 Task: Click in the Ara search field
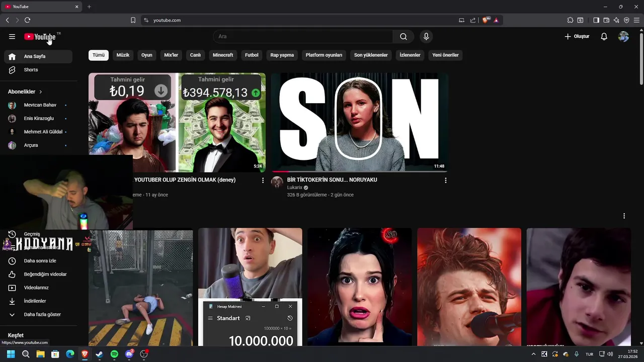tap(303, 37)
